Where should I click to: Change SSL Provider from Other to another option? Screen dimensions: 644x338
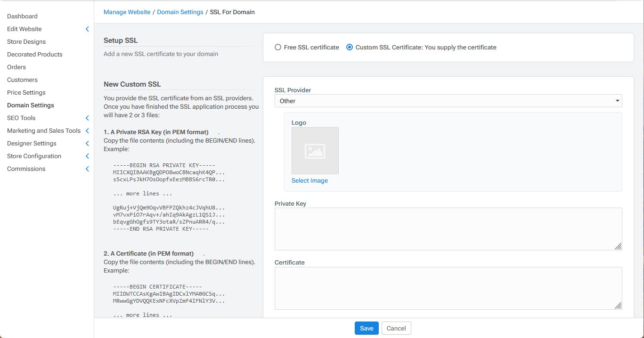(x=448, y=101)
